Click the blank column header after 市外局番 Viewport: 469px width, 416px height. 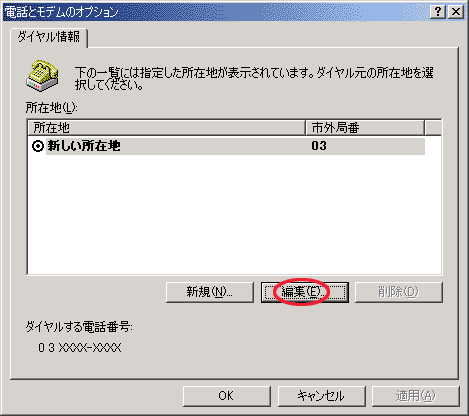(433, 128)
